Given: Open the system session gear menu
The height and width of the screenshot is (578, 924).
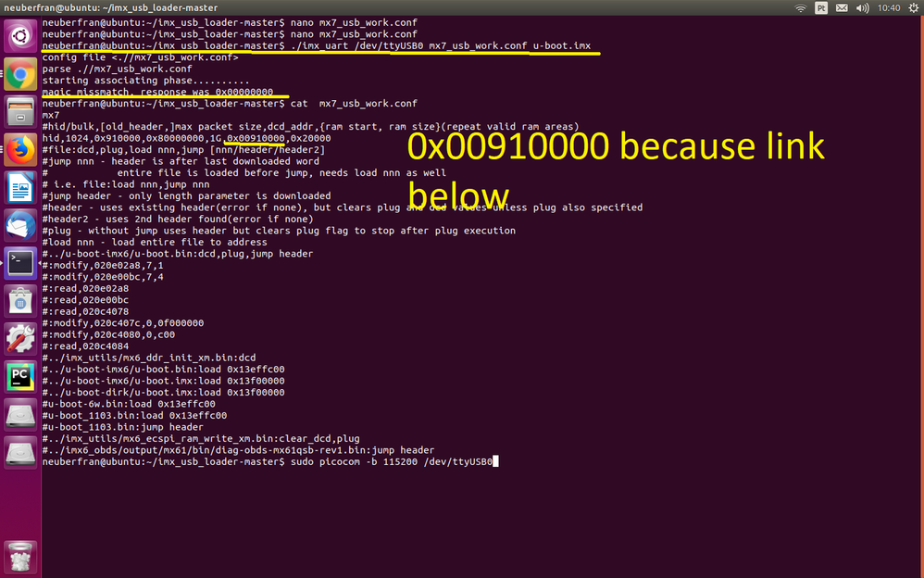Looking at the screenshot, I should tap(914, 7).
